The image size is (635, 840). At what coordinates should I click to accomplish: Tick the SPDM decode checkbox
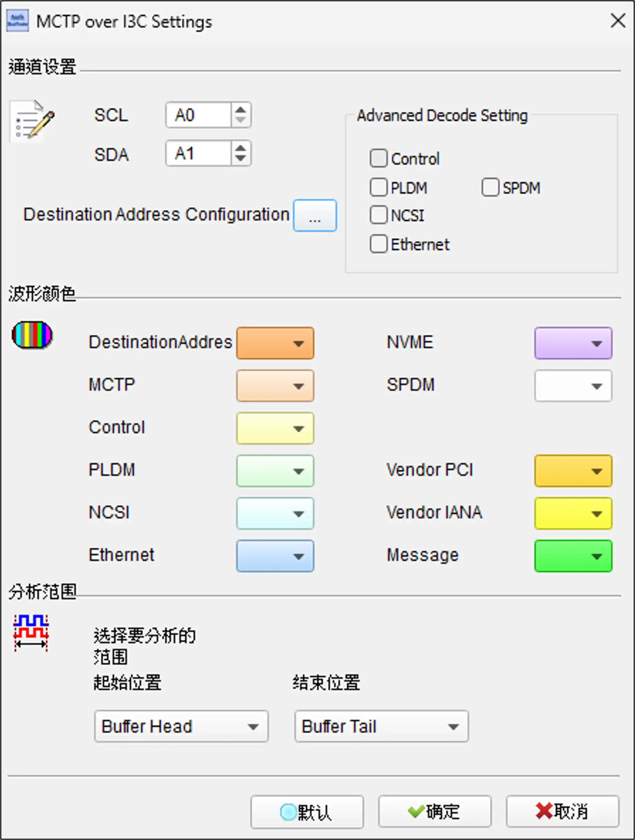click(x=490, y=187)
